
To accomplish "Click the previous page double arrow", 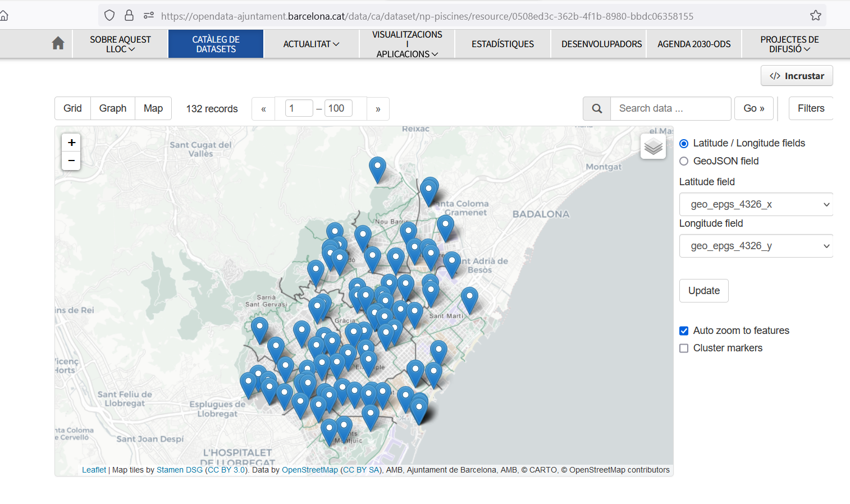I will coord(263,109).
